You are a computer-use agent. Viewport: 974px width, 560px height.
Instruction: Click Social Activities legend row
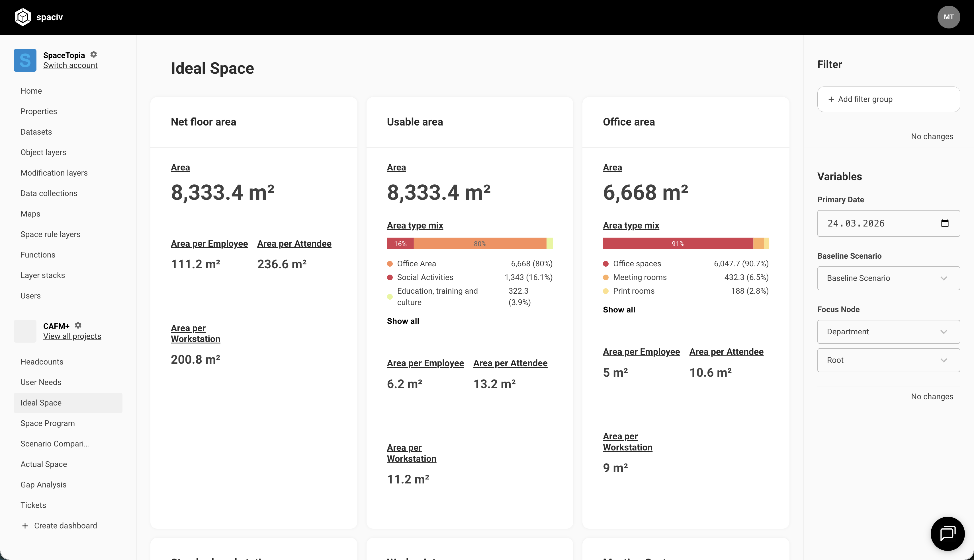tap(470, 277)
